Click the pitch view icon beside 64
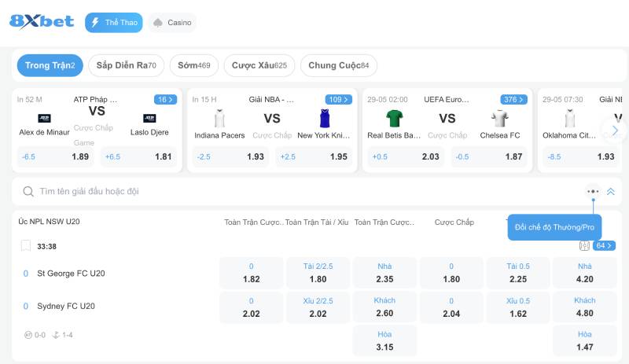 [583, 245]
